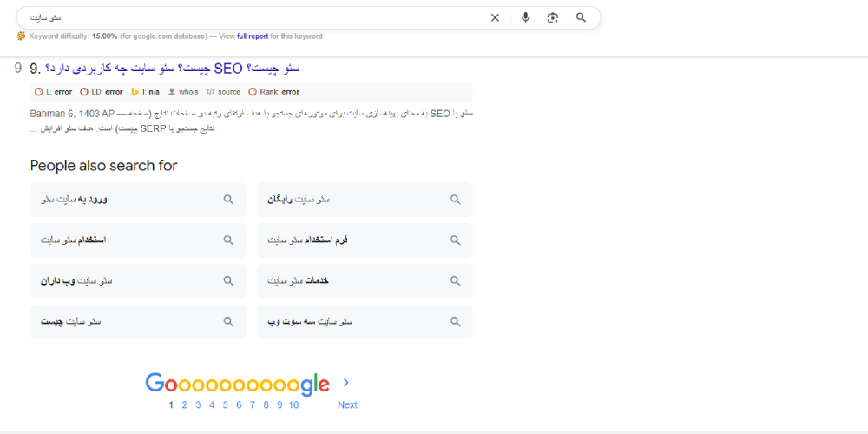Image resolution: width=868 pixels, height=434 pixels.
Task: Open the whois lookup in SEO bar
Action: point(183,92)
